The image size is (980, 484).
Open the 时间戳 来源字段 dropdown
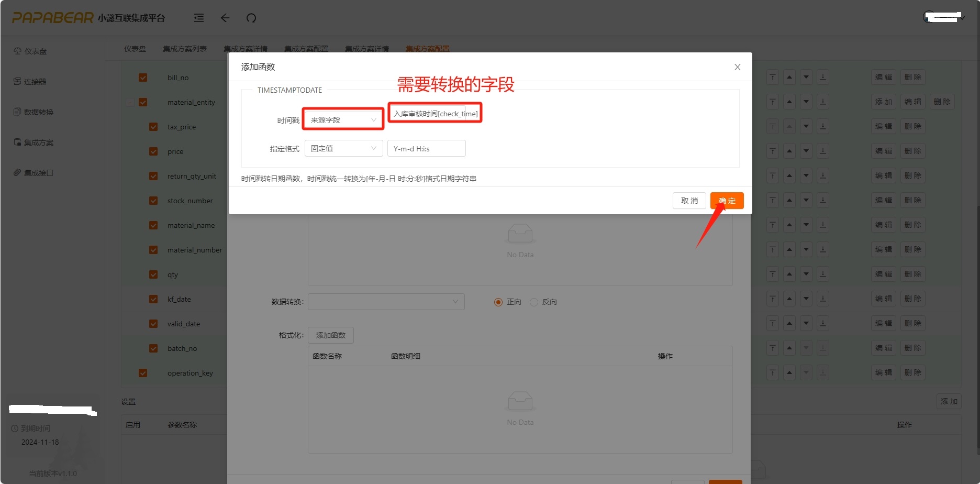(343, 120)
